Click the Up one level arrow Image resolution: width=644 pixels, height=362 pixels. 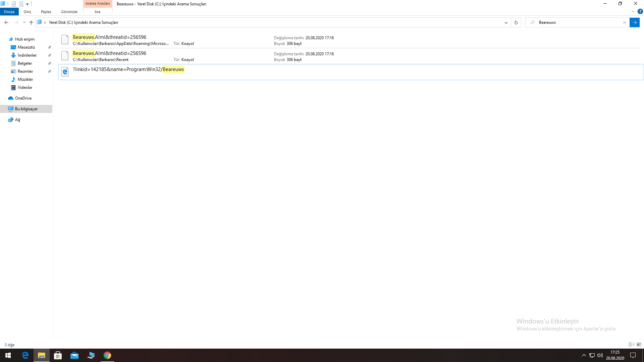pyautogui.click(x=31, y=22)
